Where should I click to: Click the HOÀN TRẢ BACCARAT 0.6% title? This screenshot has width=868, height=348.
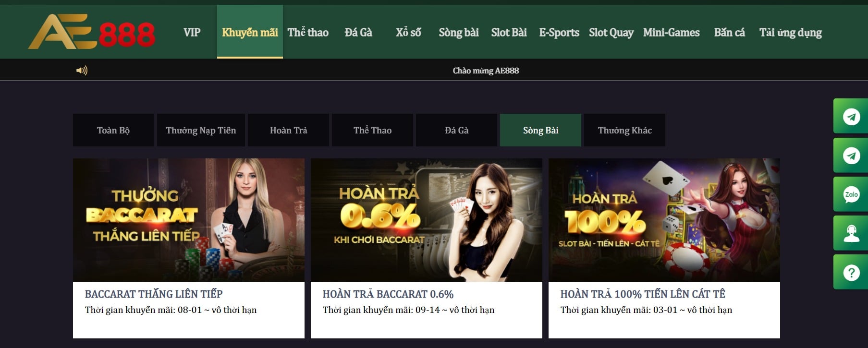[388, 294]
